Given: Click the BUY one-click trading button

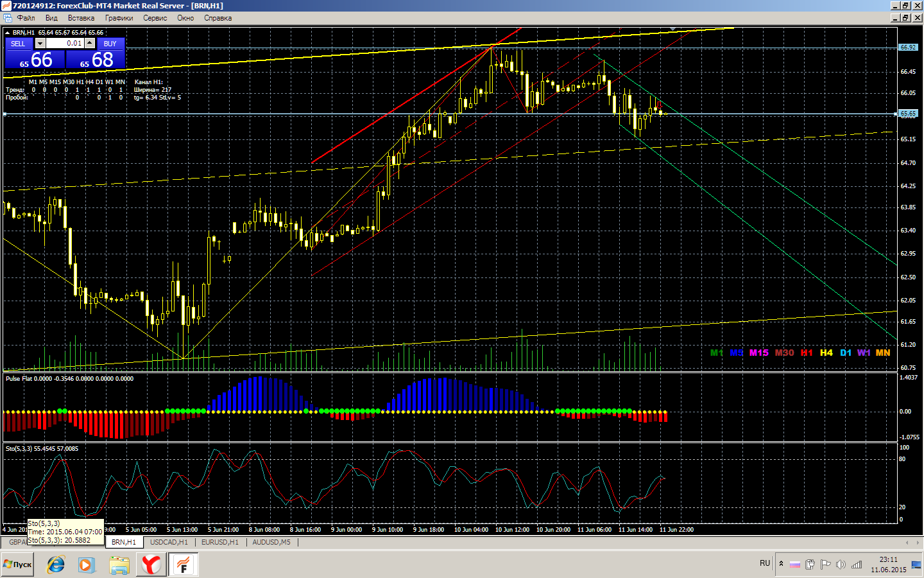Looking at the screenshot, I should [x=110, y=44].
